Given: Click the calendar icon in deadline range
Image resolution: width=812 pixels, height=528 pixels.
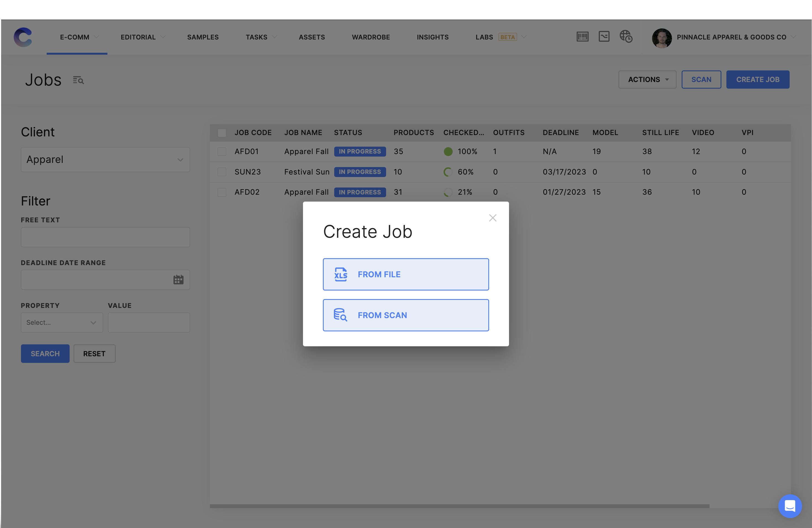Looking at the screenshot, I should (x=178, y=280).
